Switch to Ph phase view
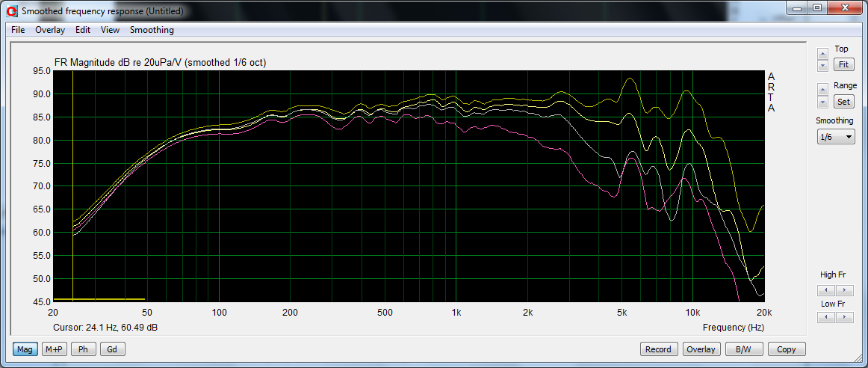This screenshot has width=868, height=368. point(84,349)
